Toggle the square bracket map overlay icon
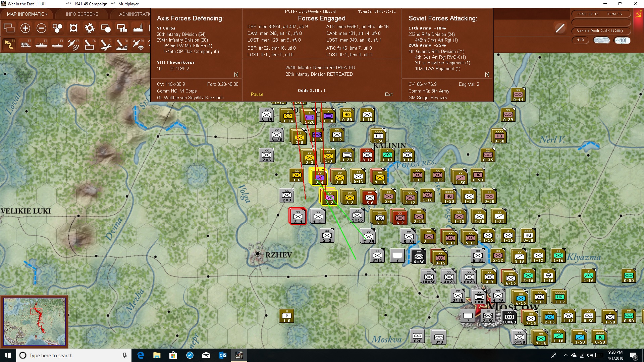 point(73,28)
